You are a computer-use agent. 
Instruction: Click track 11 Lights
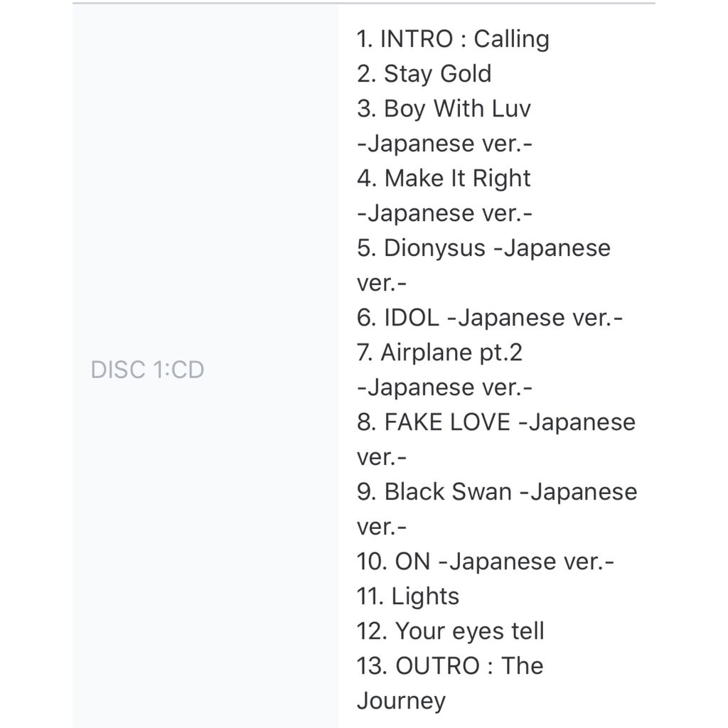pyautogui.click(x=408, y=596)
